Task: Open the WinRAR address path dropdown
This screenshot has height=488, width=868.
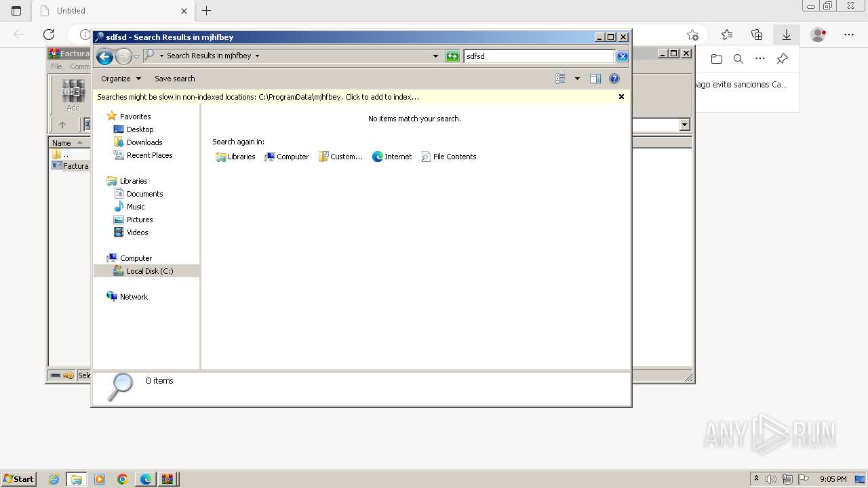Action: coord(684,125)
